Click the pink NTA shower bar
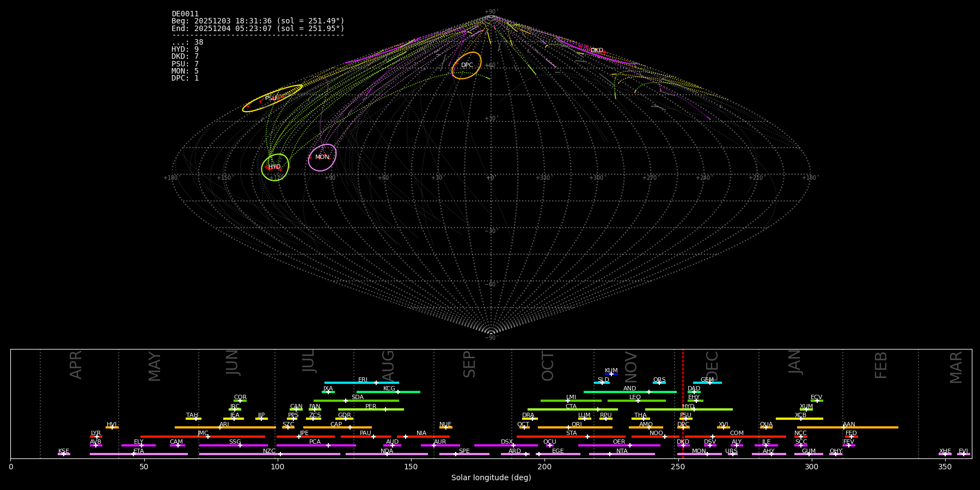The width and height of the screenshot is (980, 490). [622, 454]
